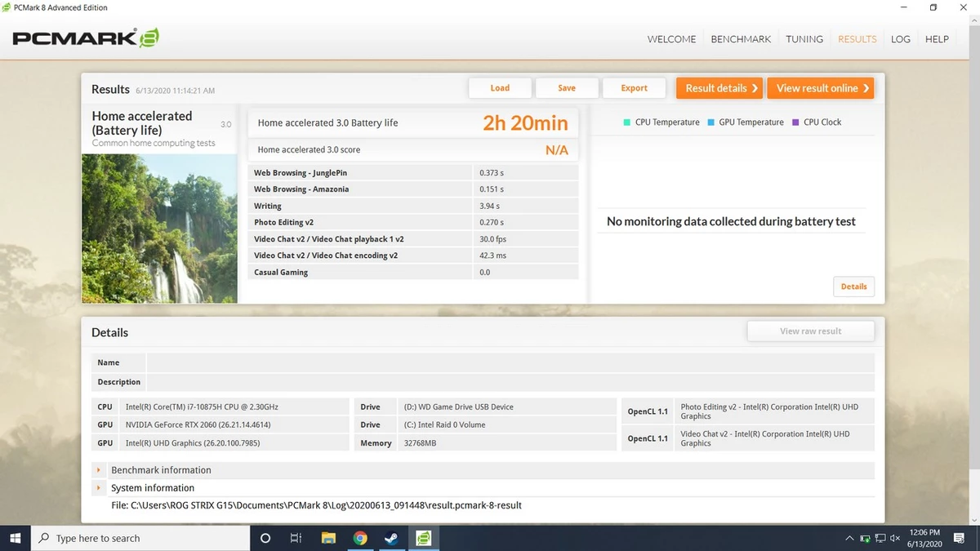Screen dimensions: 980x551
Task: Click the PCMark 8 logo
Action: [x=86, y=38]
